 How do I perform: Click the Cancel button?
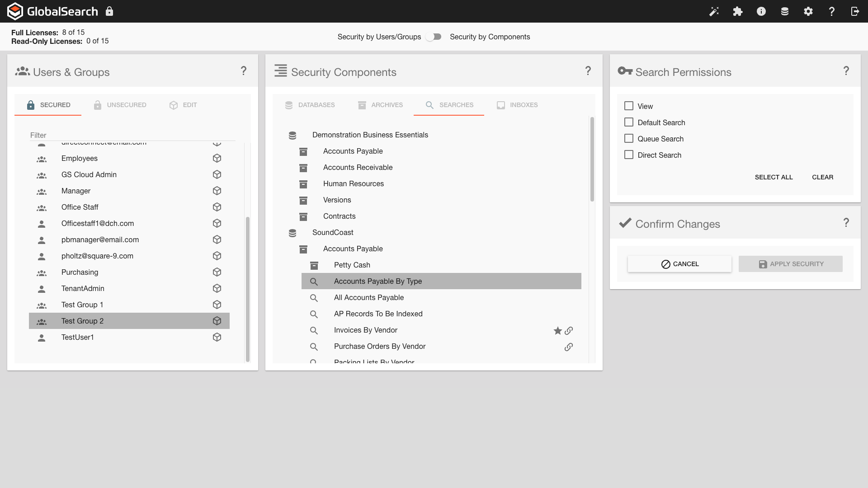click(679, 264)
